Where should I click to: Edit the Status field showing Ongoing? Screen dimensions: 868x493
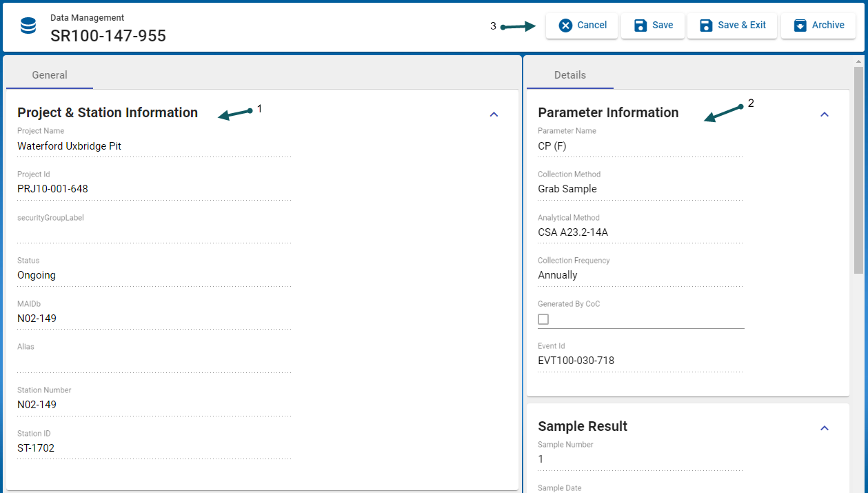(x=154, y=275)
